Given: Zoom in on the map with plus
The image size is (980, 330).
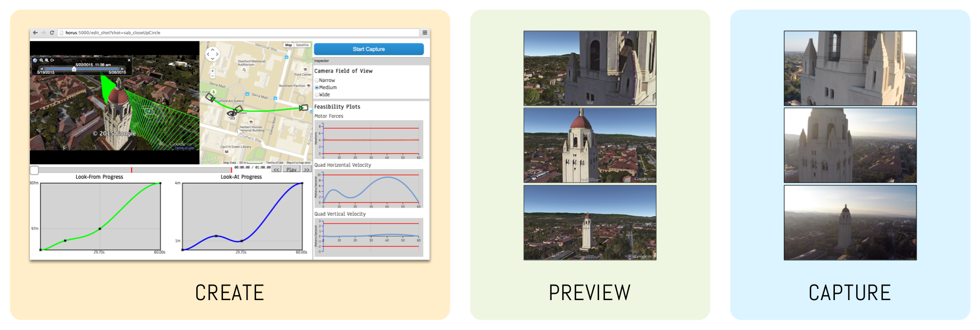Looking at the screenshot, I should tap(212, 70).
